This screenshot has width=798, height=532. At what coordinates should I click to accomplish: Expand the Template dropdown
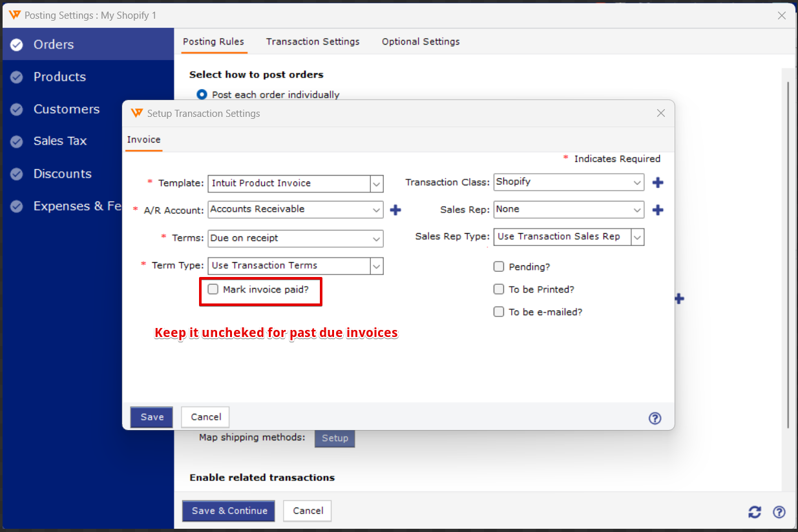tap(377, 183)
